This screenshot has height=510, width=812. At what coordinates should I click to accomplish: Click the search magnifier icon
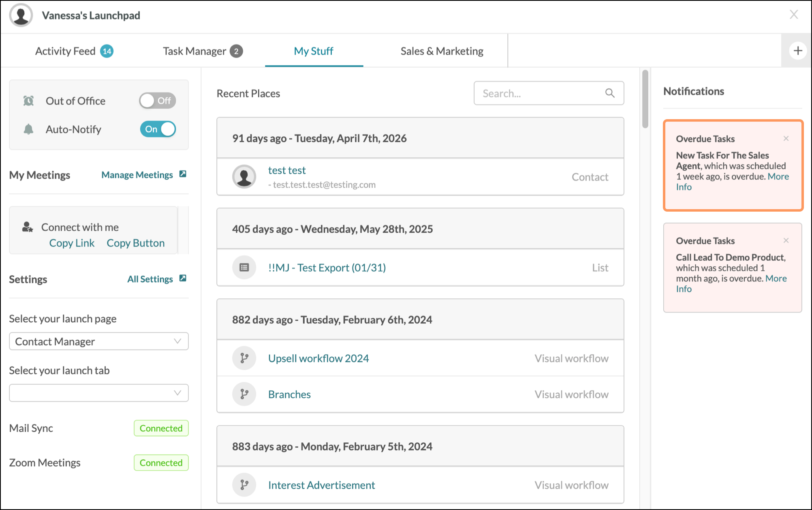610,93
